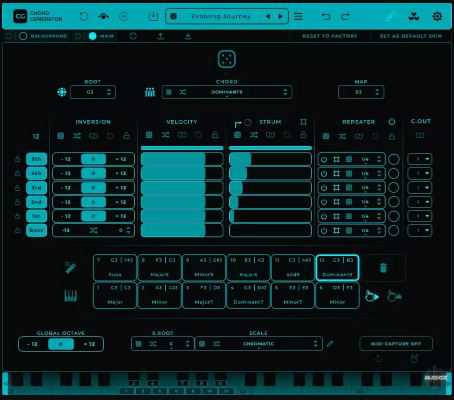Open the C.Out dropdown on the Bass row
Screen dimensions: 454x400
click(420, 230)
